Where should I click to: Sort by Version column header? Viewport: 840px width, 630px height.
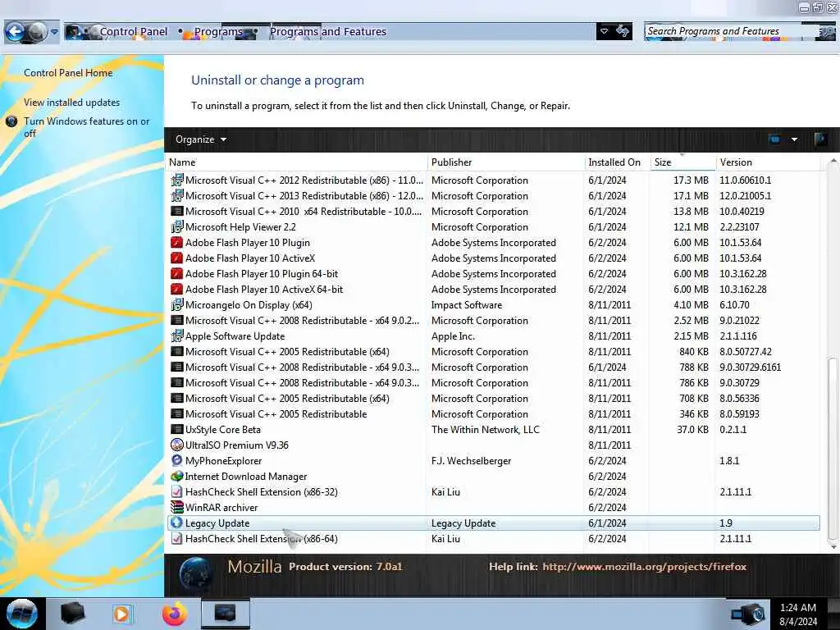click(x=768, y=162)
